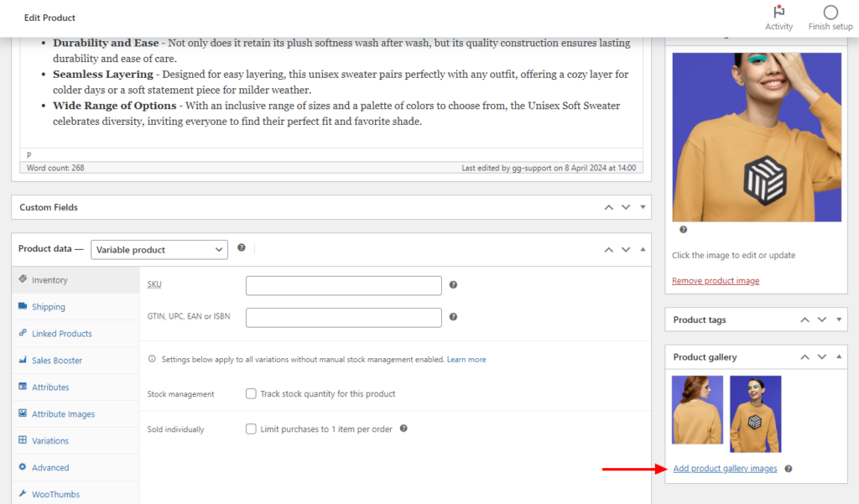Select the front-facing sweater gallery thumbnail
Screen dimensions: 859x504
(754, 413)
